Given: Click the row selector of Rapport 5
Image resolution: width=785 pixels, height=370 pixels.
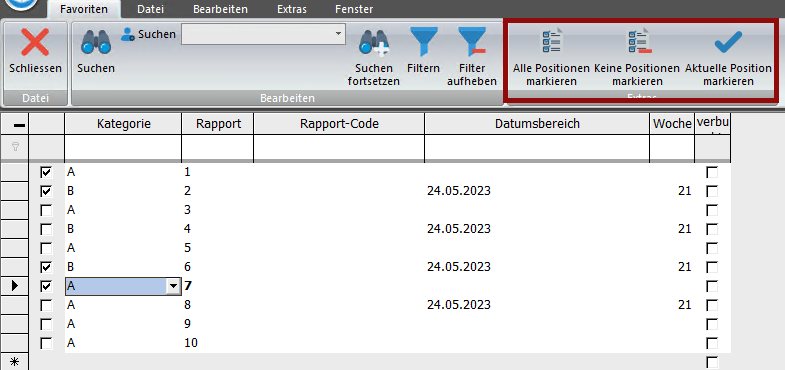Looking at the screenshot, I should click(x=14, y=248).
